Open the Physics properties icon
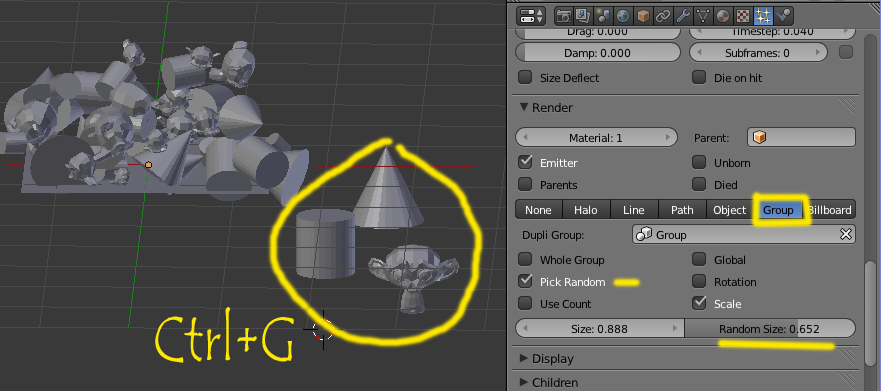 click(x=783, y=16)
